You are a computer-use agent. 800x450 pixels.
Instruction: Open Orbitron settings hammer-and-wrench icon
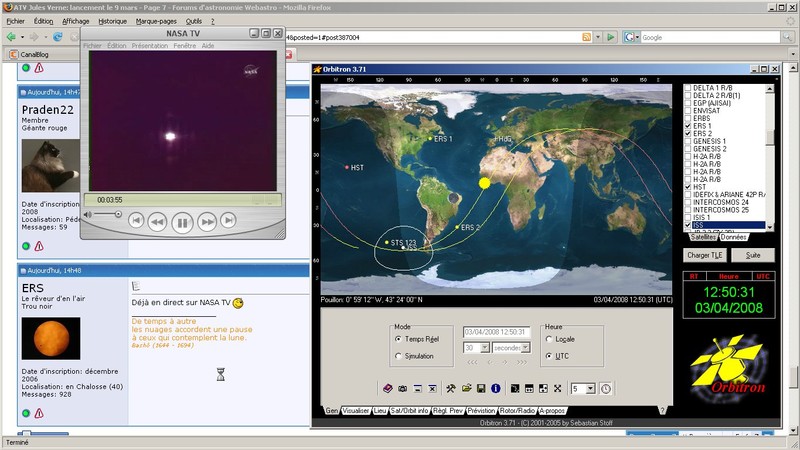(451, 388)
